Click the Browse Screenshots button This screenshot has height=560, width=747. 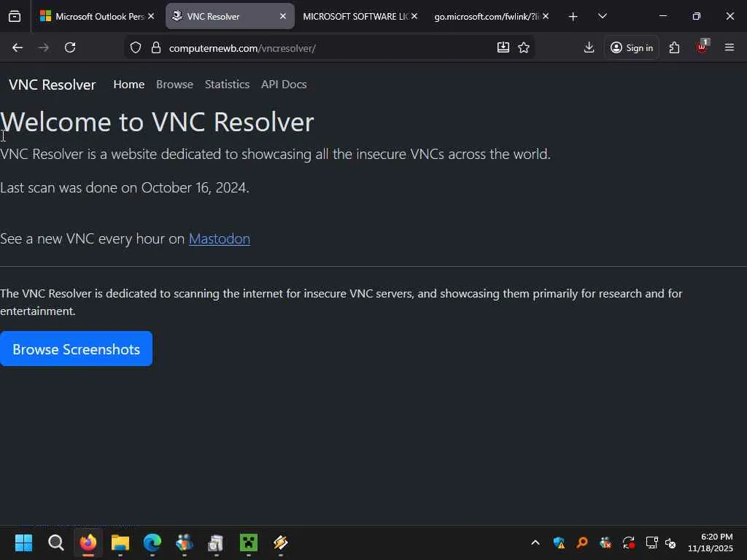(x=76, y=349)
